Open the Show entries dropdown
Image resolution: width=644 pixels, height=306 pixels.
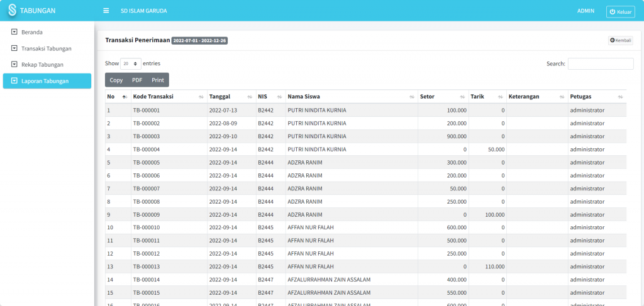(x=131, y=63)
